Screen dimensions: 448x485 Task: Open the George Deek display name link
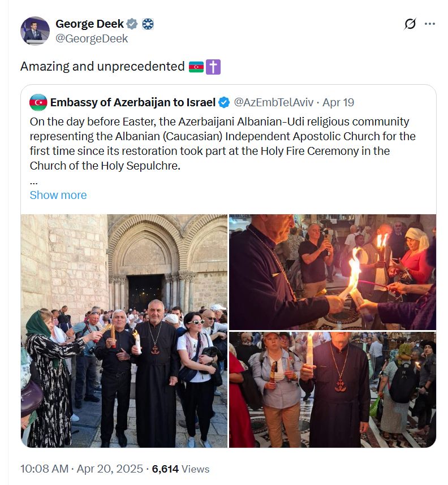89,24
